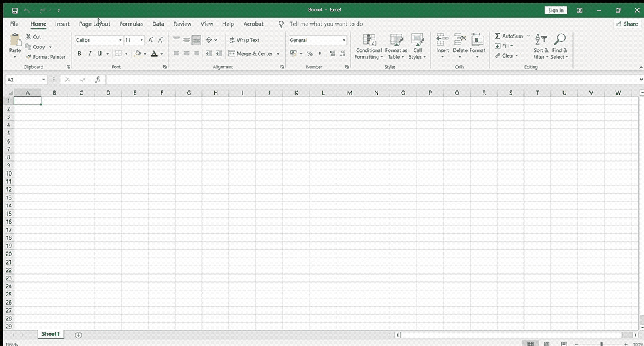
Task: Open the General number format dropdown
Action: (x=344, y=40)
